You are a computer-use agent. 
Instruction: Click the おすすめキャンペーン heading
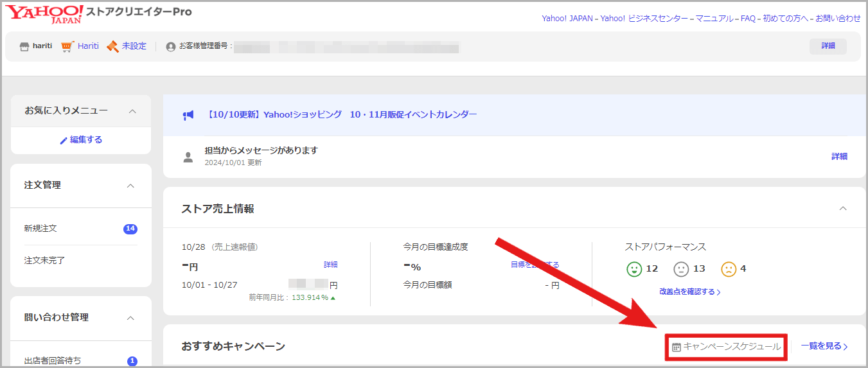[x=233, y=347]
